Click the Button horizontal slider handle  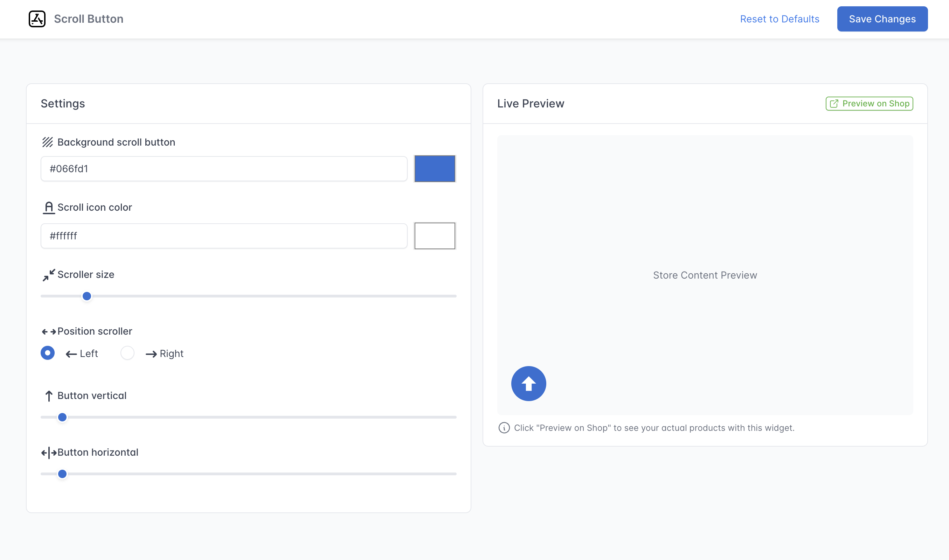point(62,474)
